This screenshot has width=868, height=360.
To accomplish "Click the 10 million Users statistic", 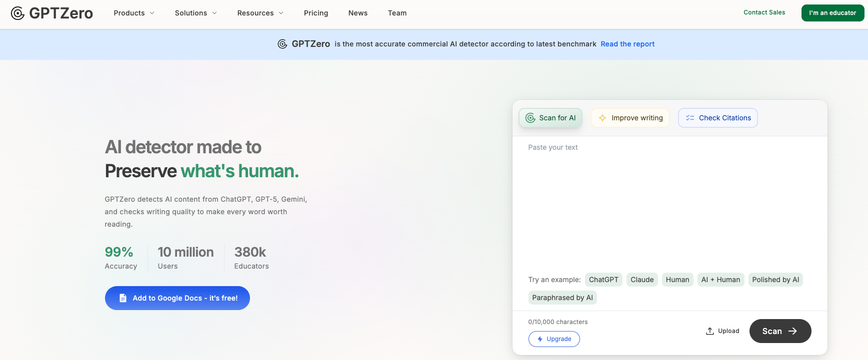I will [x=185, y=258].
